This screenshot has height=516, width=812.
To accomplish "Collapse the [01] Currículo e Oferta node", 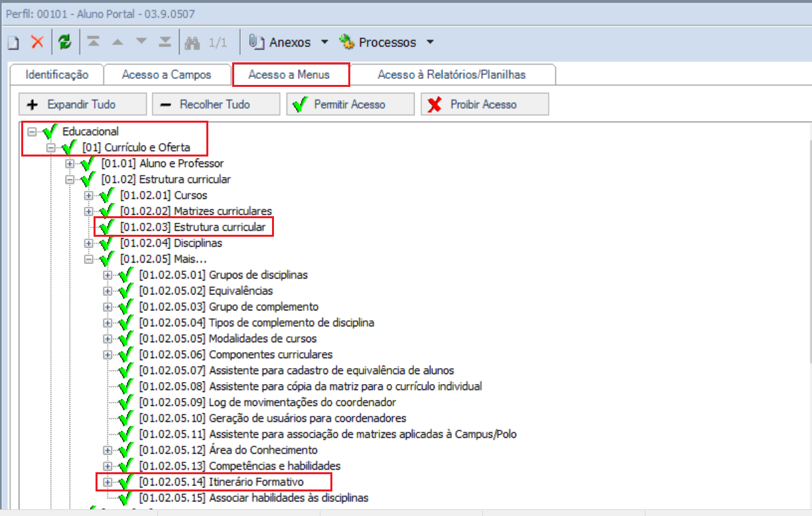I will [x=50, y=147].
